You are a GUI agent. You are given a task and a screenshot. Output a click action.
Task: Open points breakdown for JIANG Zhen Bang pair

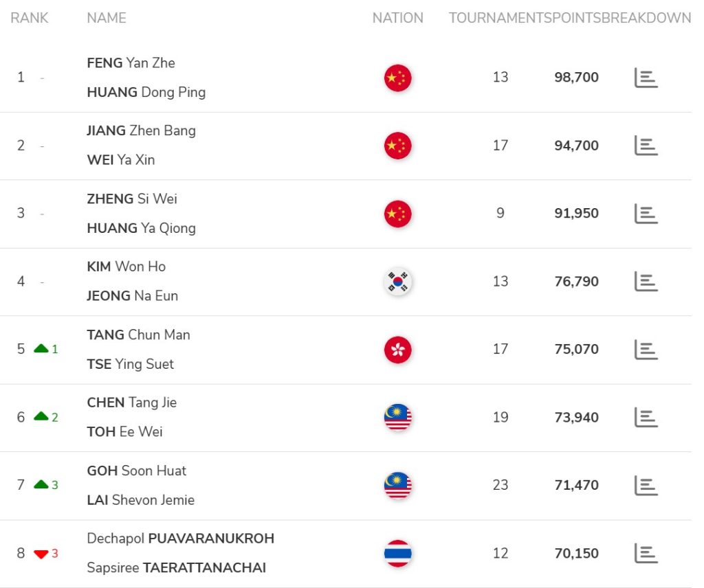[x=646, y=146]
